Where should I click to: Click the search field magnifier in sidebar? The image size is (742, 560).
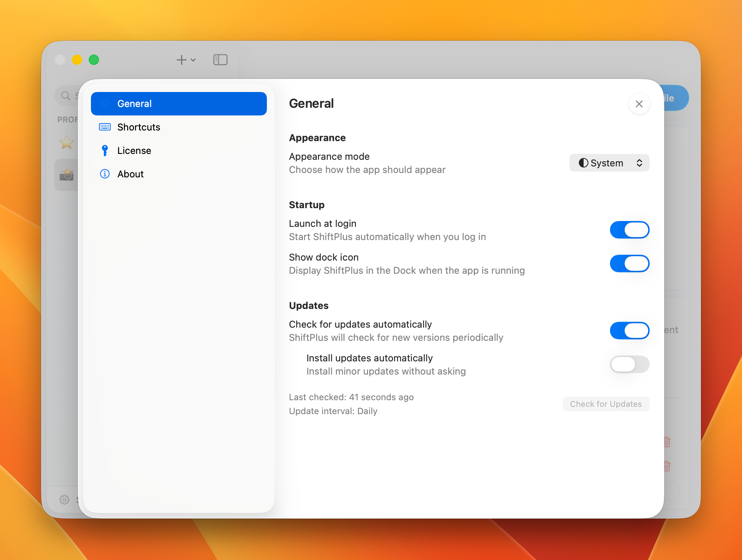66,96
